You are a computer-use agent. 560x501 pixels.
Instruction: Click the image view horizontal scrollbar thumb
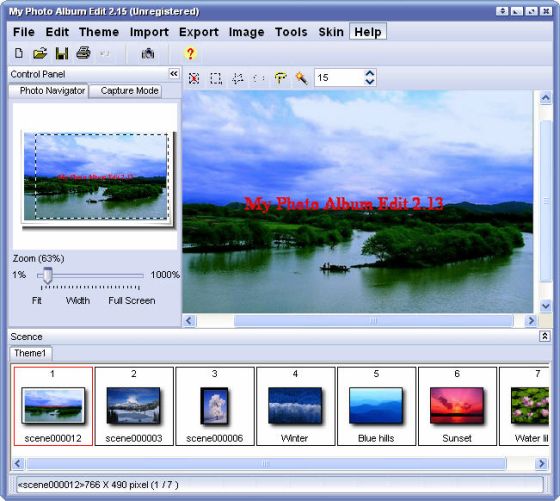(374, 321)
